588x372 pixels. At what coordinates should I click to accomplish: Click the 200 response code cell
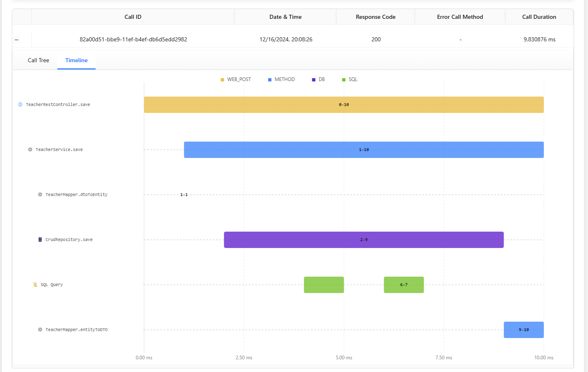[376, 39]
